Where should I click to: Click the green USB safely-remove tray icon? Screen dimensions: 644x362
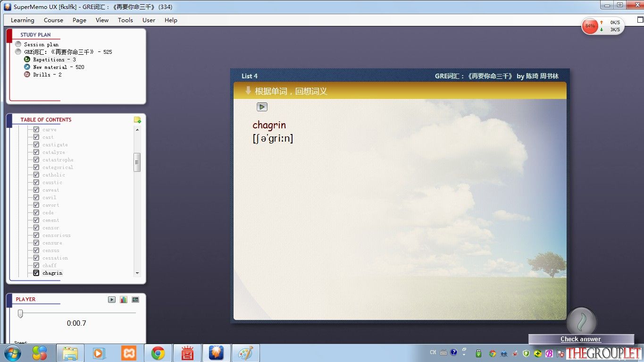click(x=479, y=353)
